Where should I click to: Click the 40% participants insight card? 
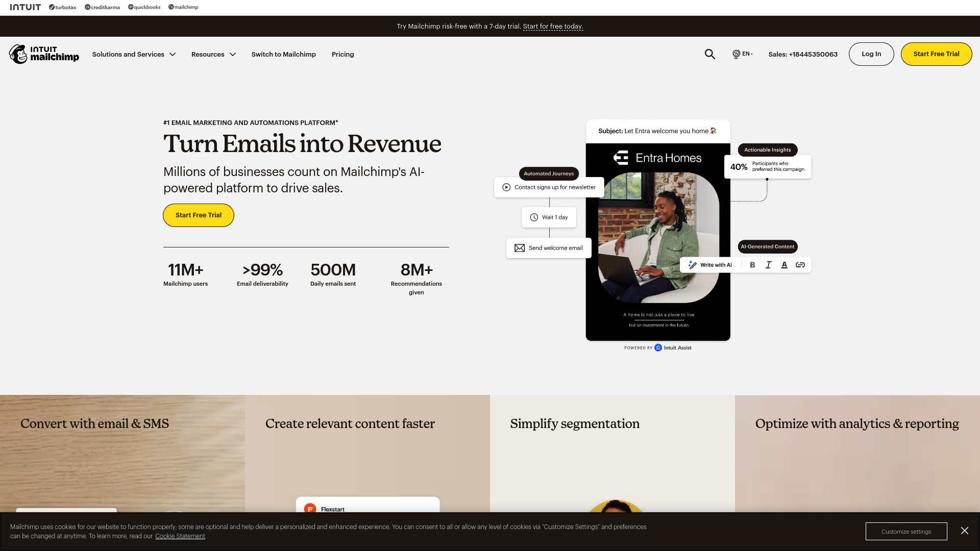pyautogui.click(x=767, y=167)
